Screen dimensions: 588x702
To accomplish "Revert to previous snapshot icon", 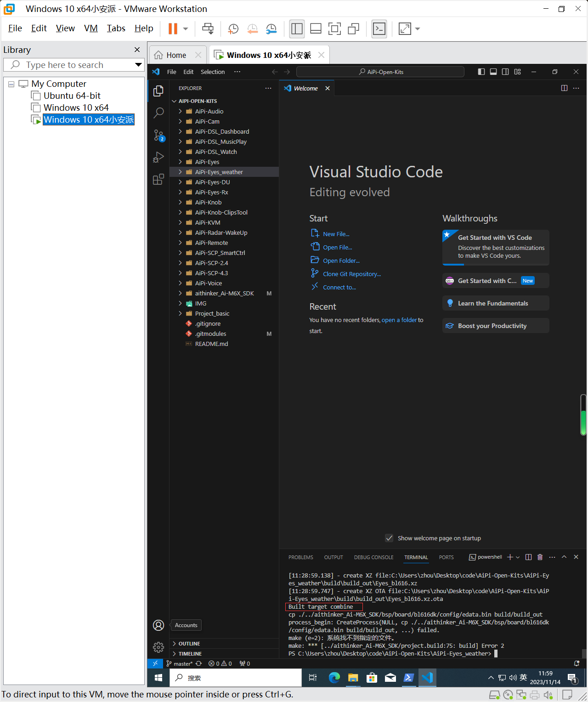I will tap(252, 28).
